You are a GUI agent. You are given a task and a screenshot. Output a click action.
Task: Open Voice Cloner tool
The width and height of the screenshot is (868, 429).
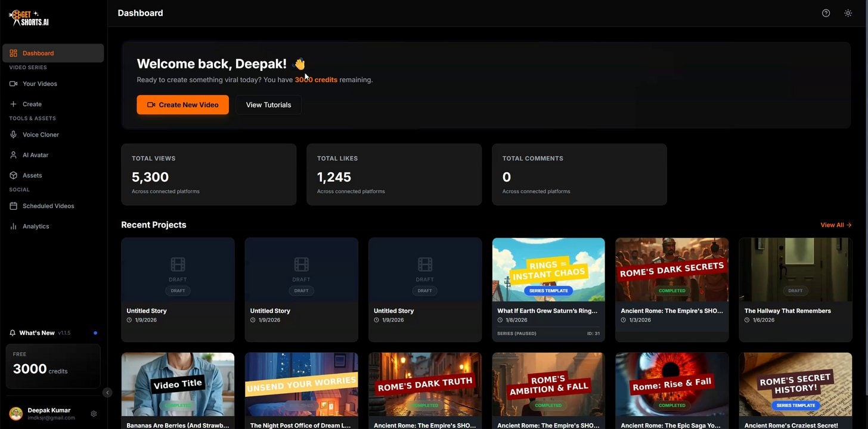[x=53, y=135]
